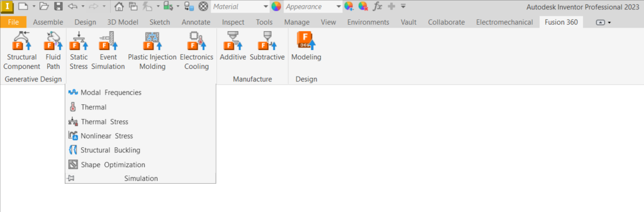Click the Adjust appearance icon

click(349, 6)
